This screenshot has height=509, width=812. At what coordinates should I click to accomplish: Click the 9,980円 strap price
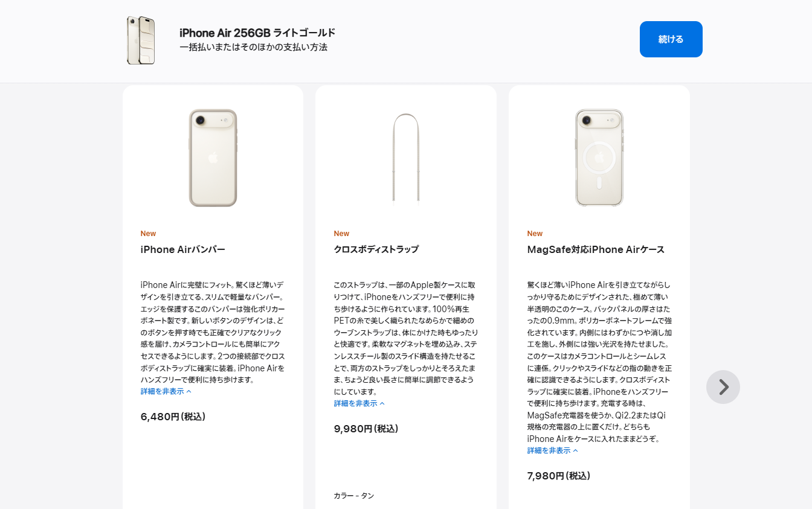click(x=367, y=429)
